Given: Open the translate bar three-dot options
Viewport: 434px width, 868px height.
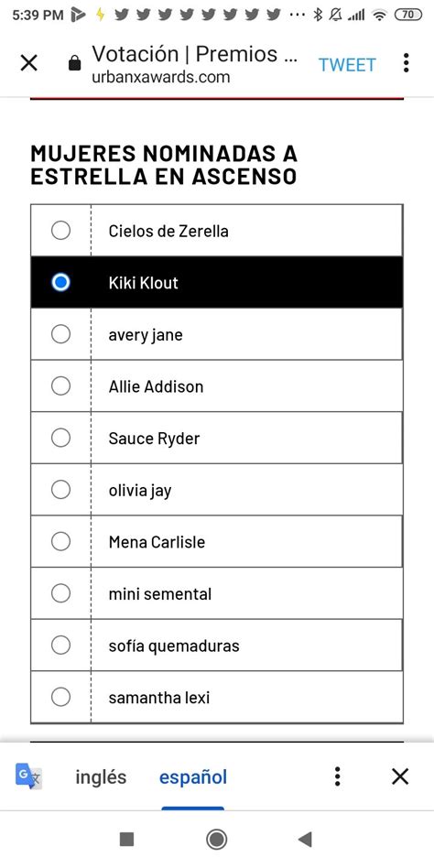Looking at the screenshot, I should [338, 776].
